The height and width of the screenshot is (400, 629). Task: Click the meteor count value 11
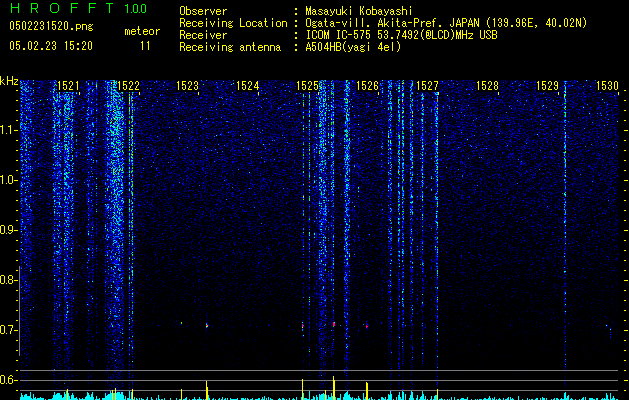pos(145,46)
